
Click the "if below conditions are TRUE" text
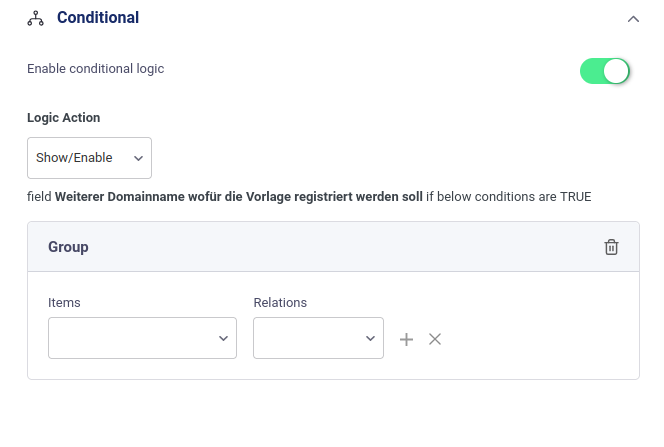pyautogui.click(x=508, y=197)
